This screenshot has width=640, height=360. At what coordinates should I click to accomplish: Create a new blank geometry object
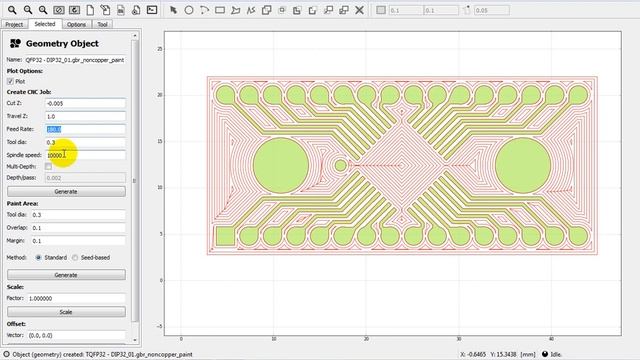pos(90,10)
